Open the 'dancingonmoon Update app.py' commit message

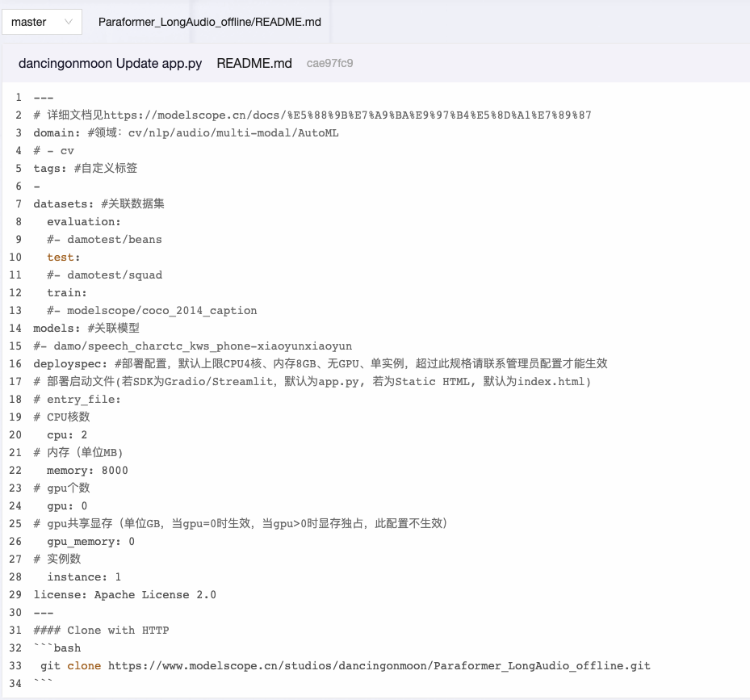pos(110,63)
